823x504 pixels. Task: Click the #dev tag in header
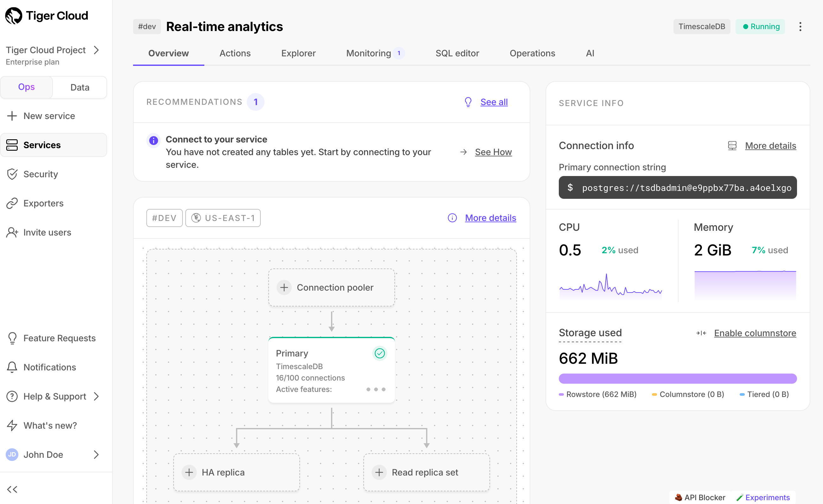(147, 26)
